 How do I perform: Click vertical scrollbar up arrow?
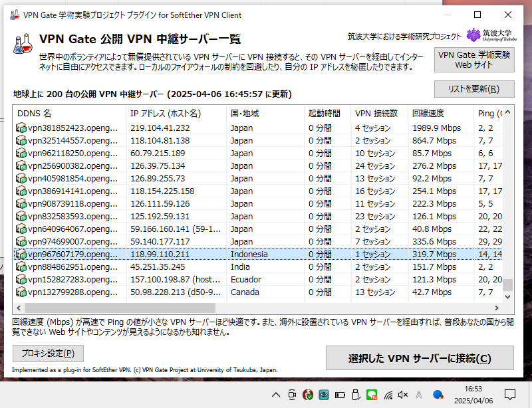[507, 112]
